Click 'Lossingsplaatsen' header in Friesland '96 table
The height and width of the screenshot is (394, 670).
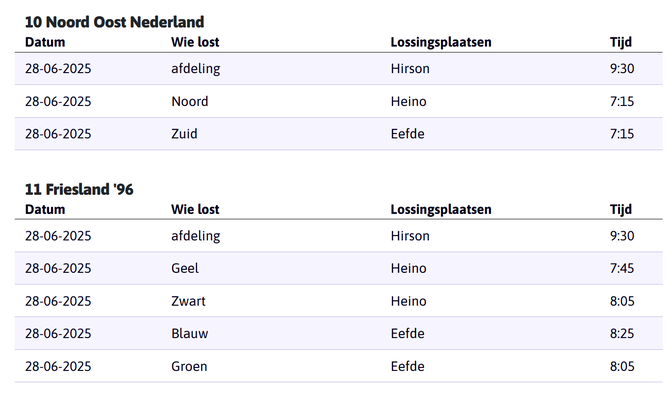point(441,209)
